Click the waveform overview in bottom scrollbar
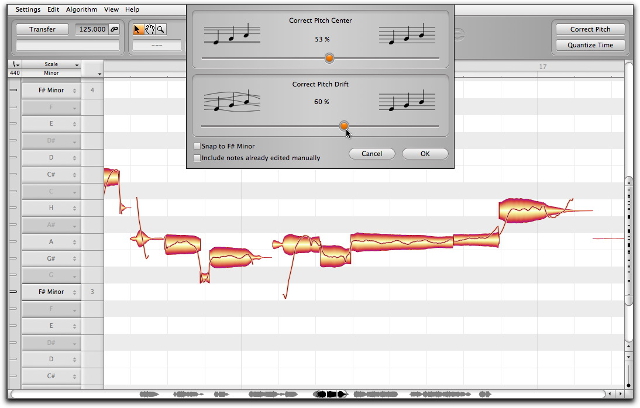 click(314, 394)
